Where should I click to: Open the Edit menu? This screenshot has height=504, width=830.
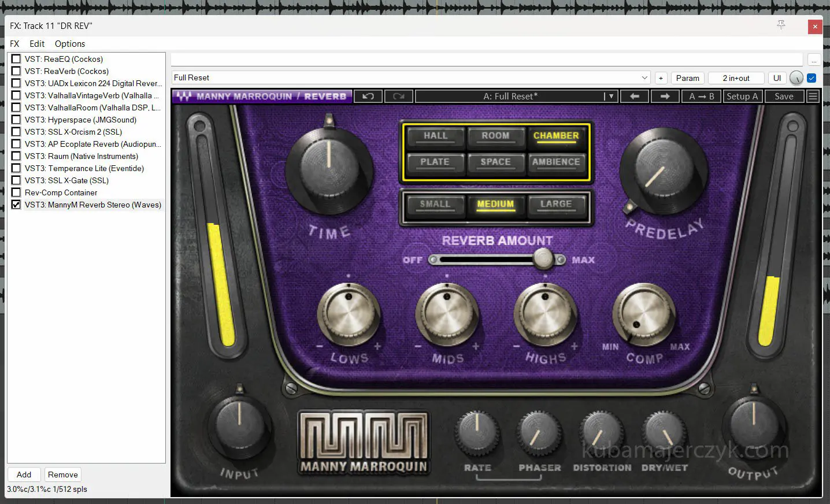[37, 44]
